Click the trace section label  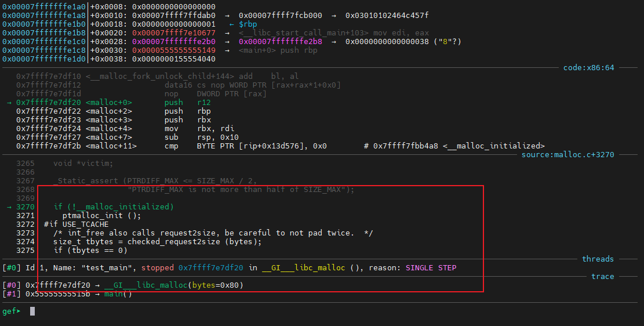pos(602,277)
